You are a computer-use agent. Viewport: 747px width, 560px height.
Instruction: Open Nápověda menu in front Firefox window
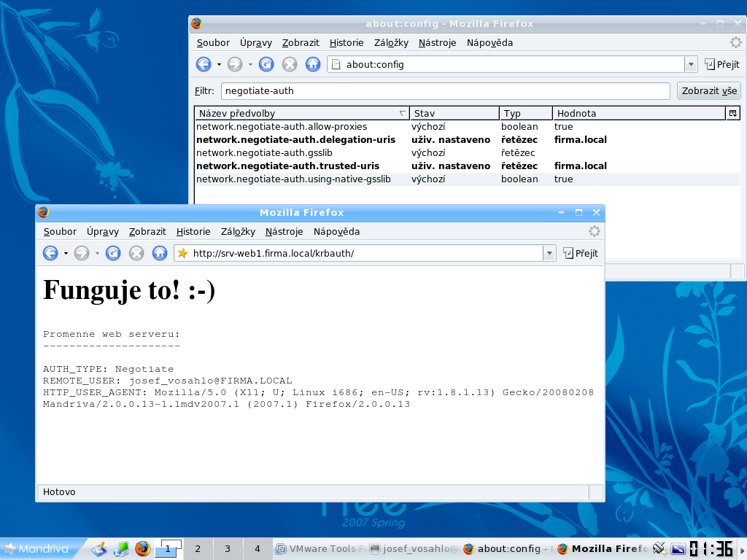[336, 232]
